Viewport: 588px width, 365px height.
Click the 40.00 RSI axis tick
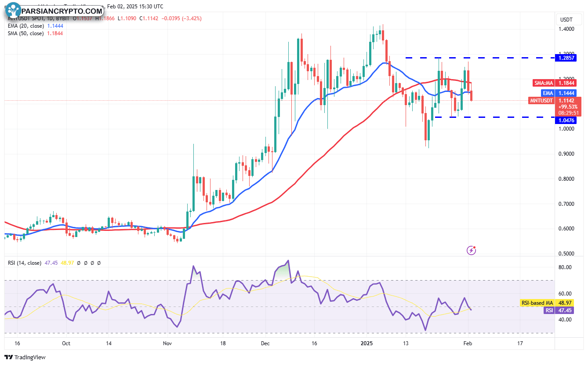[565, 319]
